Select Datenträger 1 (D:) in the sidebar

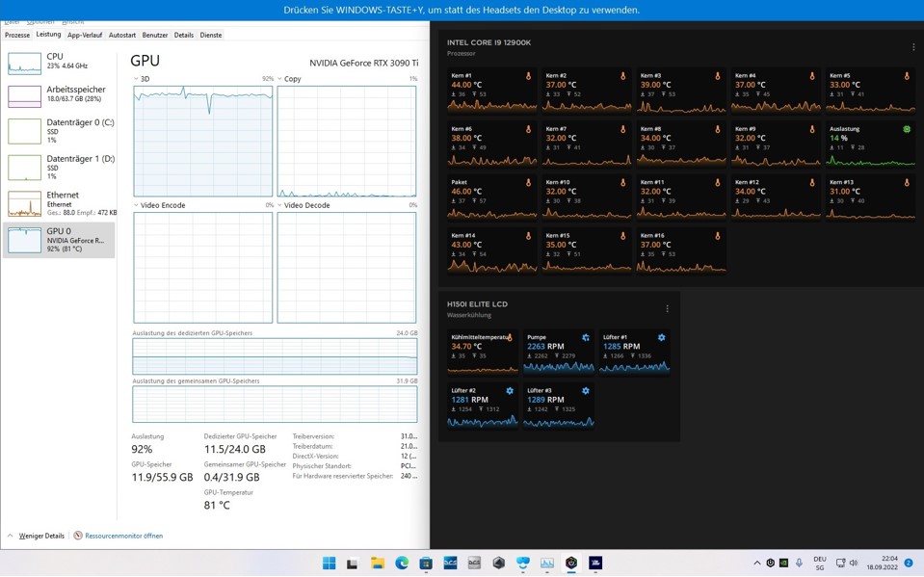pyautogui.click(x=59, y=167)
